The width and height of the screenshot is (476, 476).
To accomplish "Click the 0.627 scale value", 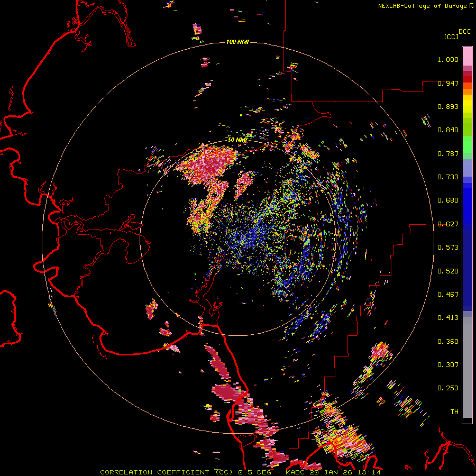I will click(x=448, y=224).
